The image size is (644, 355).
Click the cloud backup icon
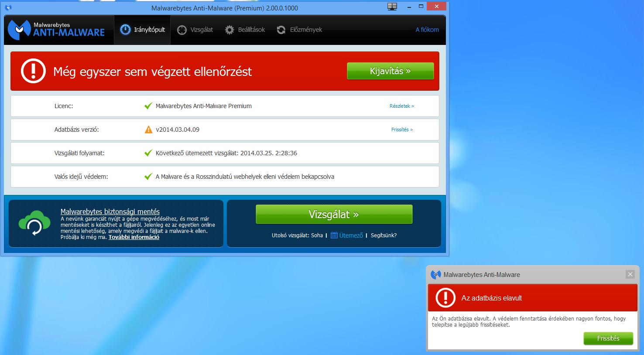point(34,223)
